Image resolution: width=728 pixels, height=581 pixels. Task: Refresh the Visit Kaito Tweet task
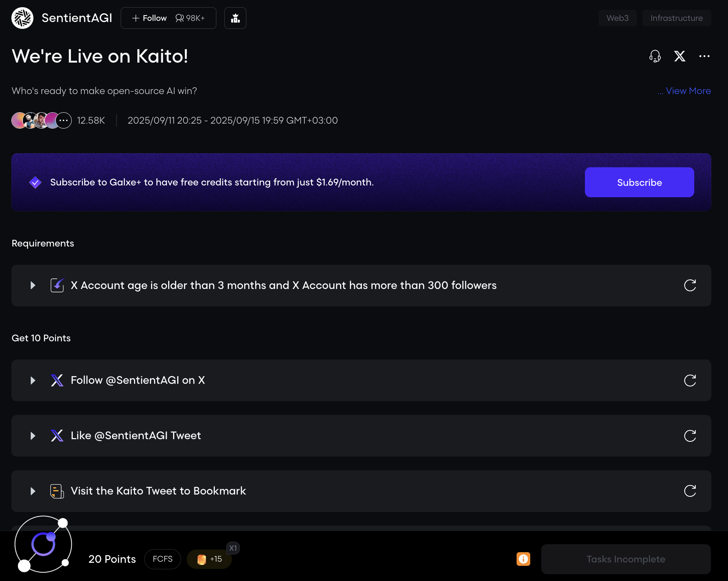point(690,491)
